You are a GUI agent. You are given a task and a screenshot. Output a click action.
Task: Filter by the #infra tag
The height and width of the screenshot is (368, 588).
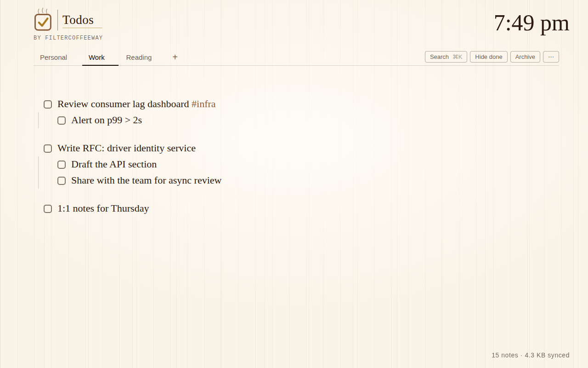click(204, 104)
